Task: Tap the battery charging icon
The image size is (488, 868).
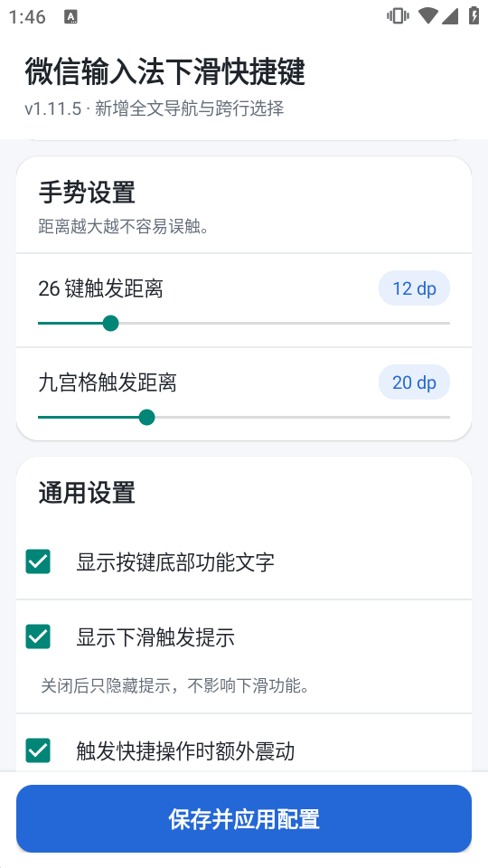Action: click(x=474, y=16)
